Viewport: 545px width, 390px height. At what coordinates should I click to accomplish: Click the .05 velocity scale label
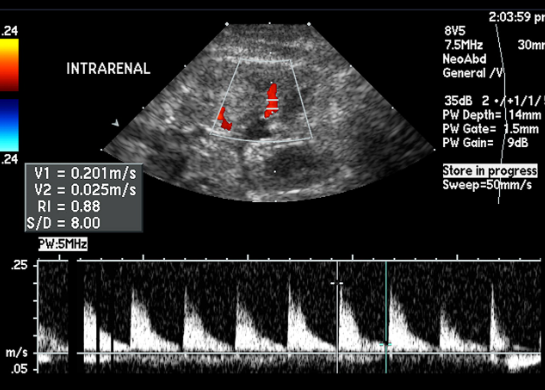19,369
